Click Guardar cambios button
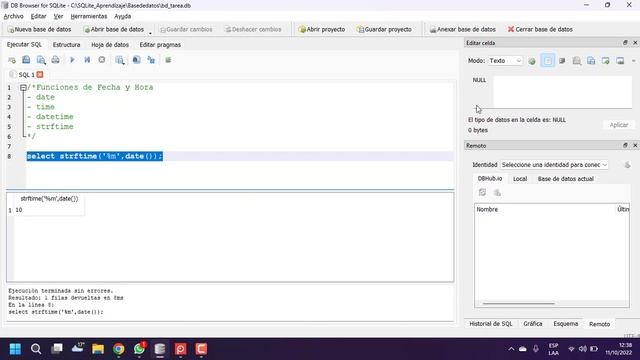This screenshot has height=360, width=640. tap(186, 29)
